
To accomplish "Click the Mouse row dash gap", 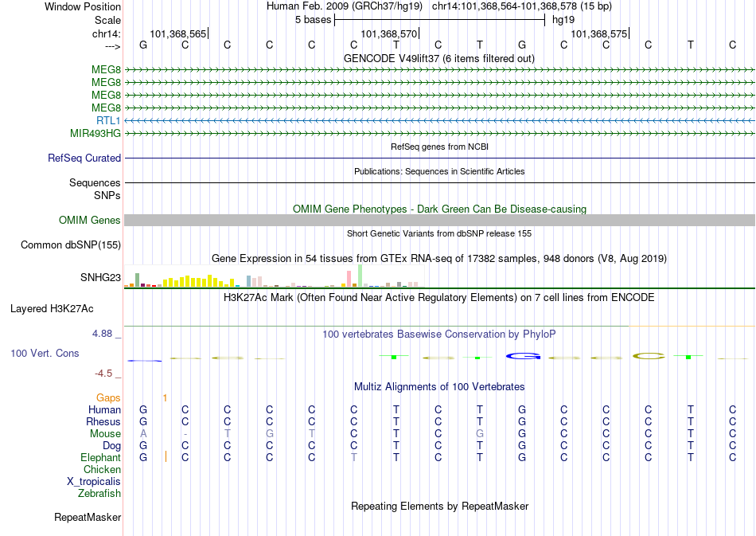I will click(x=185, y=434).
